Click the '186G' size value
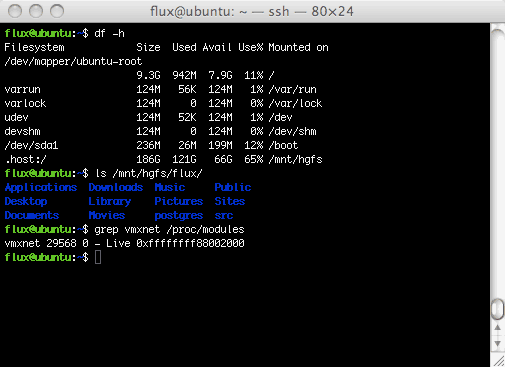Viewport: 505px width, 367px height. click(148, 159)
